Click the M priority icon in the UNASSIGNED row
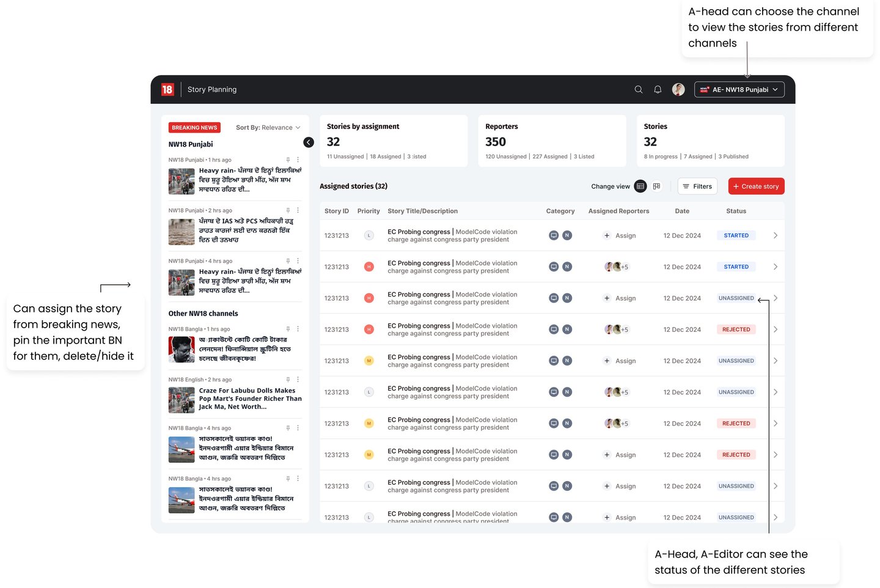This screenshot has width=880, height=588. click(x=369, y=361)
